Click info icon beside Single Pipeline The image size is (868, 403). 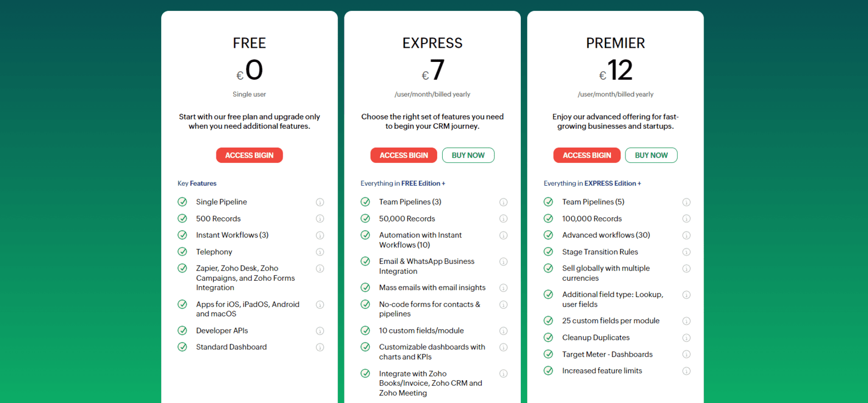point(320,202)
